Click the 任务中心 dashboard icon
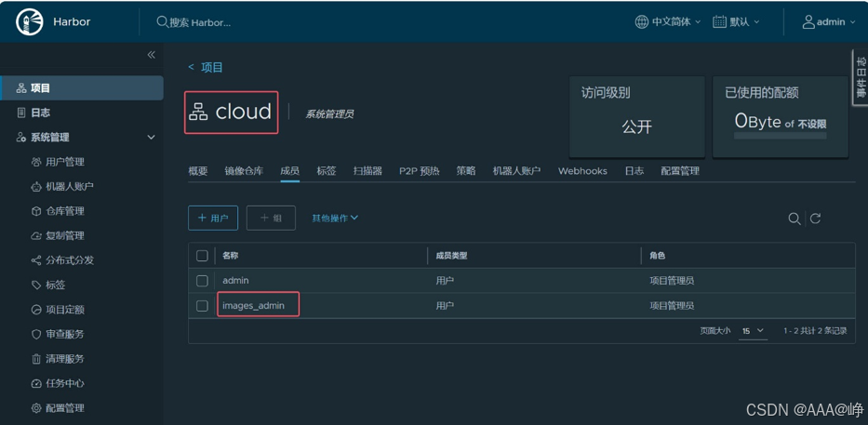This screenshot has width=868, height=425. tap(36, 383)
